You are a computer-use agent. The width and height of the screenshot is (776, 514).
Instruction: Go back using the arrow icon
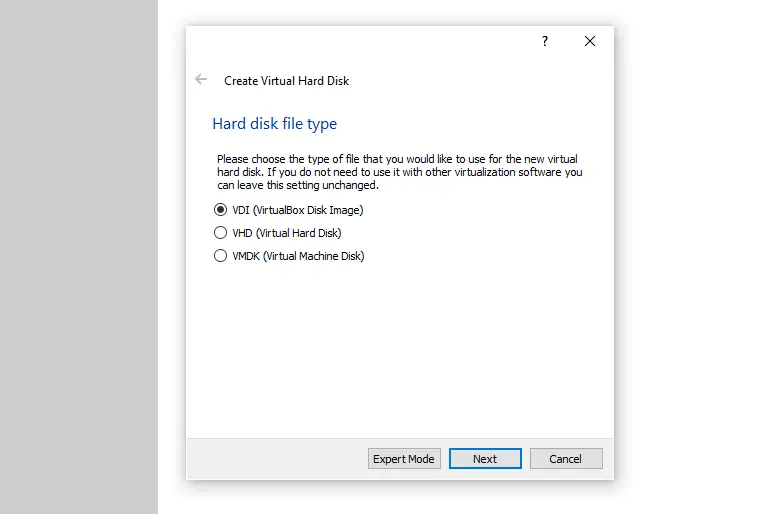pyautogui.click(x=201, y=79)
